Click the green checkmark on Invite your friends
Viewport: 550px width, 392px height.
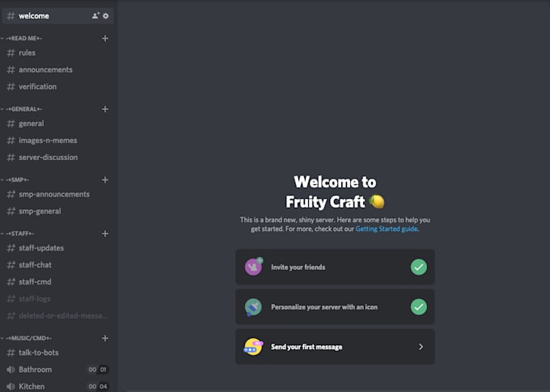coord(419,267)
